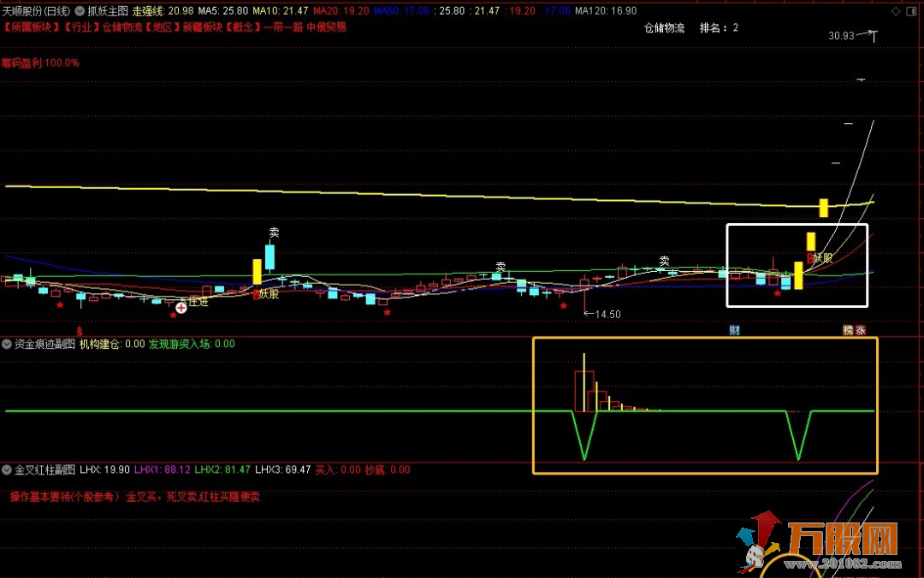The height and width of the screenshot is (578, 924).
Task: Click the 仓储物流 sector label at top right
Action: coord(664,28)
